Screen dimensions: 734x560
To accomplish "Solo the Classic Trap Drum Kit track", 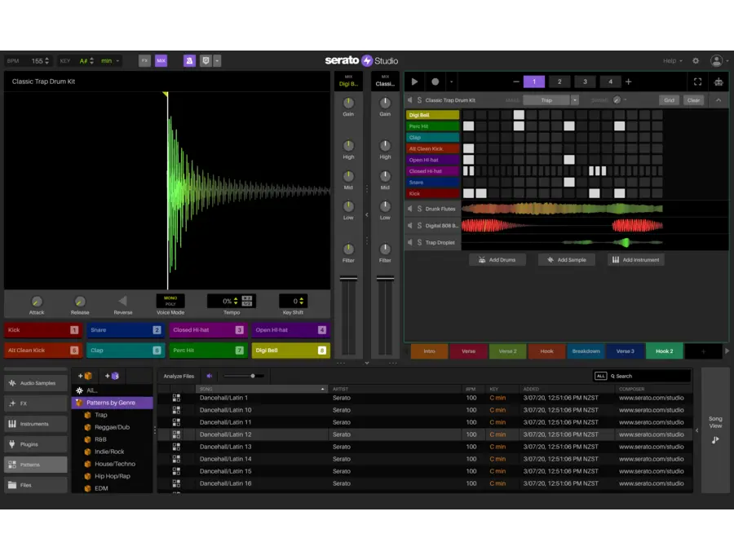I will click(419, 100).
